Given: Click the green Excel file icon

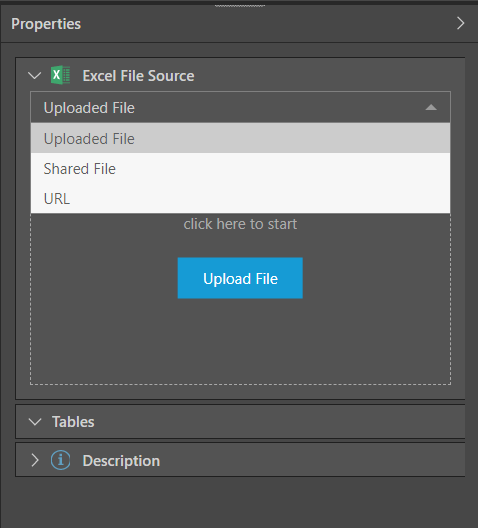Looking at the screenshot, I should (x=61, y=75).
